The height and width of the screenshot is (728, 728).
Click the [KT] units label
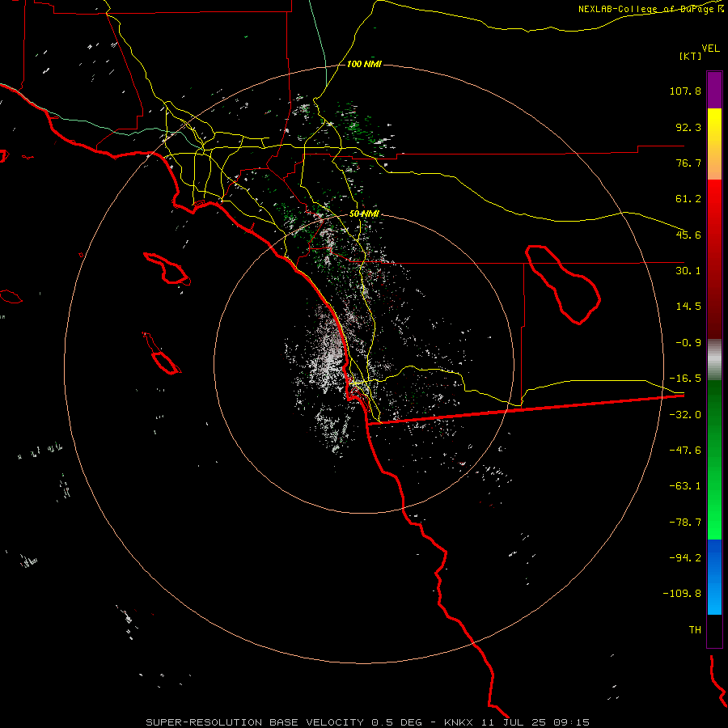click(x=691, y=56)
